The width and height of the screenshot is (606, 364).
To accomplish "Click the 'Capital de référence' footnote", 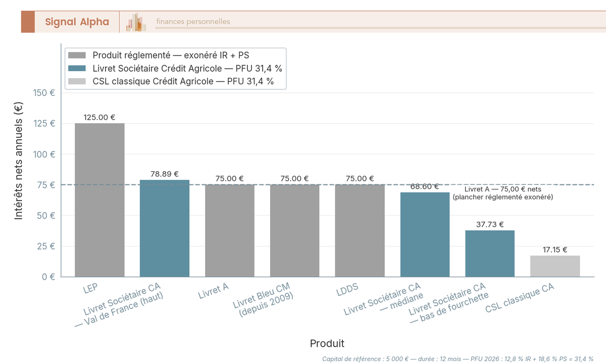I will point(458,359).
